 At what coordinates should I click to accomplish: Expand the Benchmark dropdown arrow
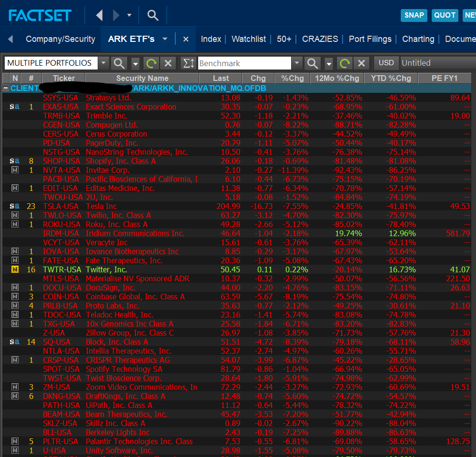(x=297, y=63)
